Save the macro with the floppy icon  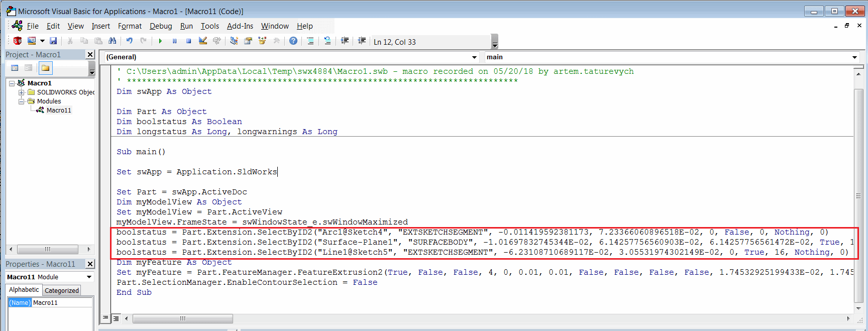coord(53,41)
